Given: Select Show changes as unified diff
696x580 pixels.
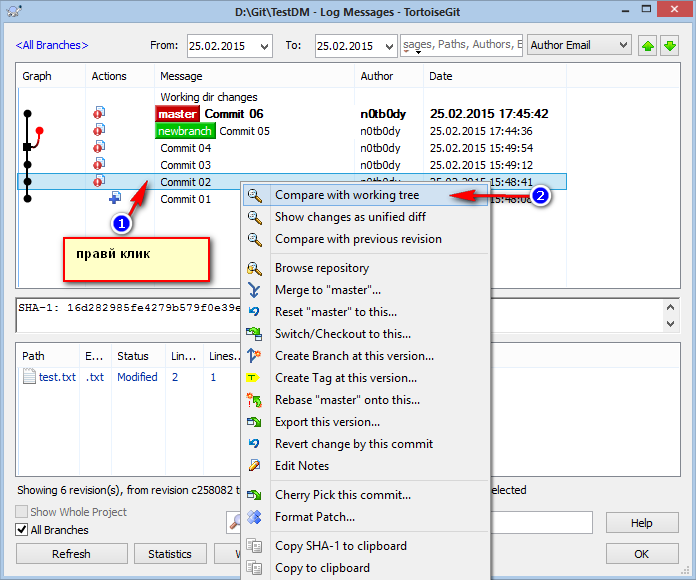Looking at the screenshot, I should [366, 217].
